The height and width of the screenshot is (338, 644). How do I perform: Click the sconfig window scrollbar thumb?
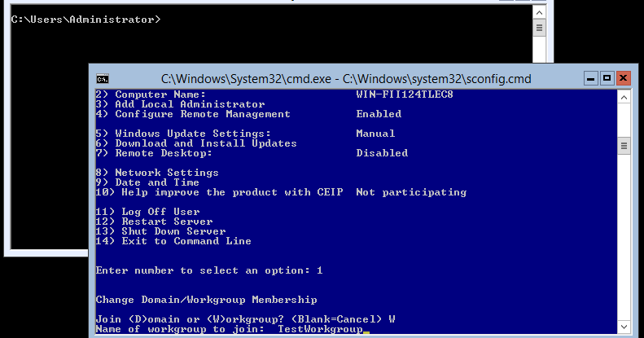click(x=624, y=146)
